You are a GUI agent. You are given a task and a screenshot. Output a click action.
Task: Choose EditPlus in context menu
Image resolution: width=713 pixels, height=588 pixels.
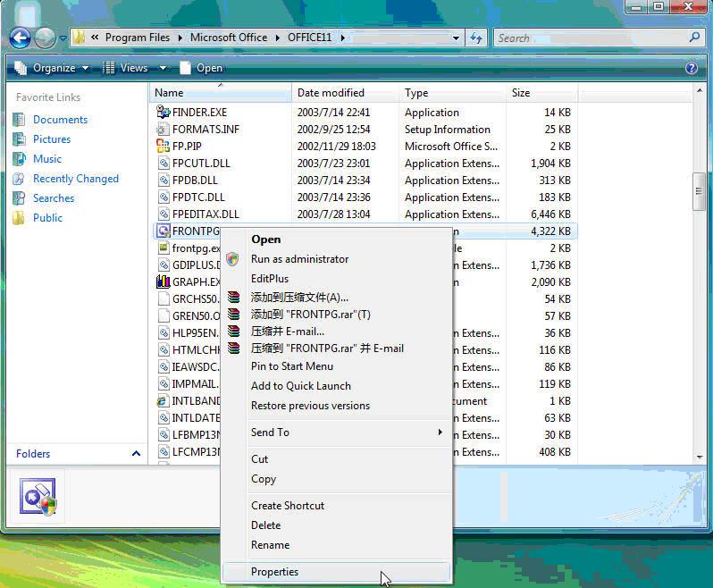(x=336, y=278)
